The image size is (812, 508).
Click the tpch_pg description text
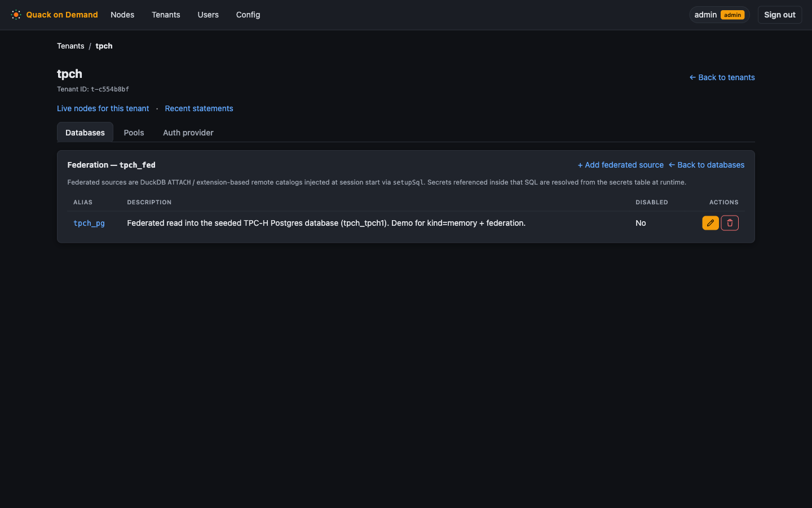tap(326, 223)
